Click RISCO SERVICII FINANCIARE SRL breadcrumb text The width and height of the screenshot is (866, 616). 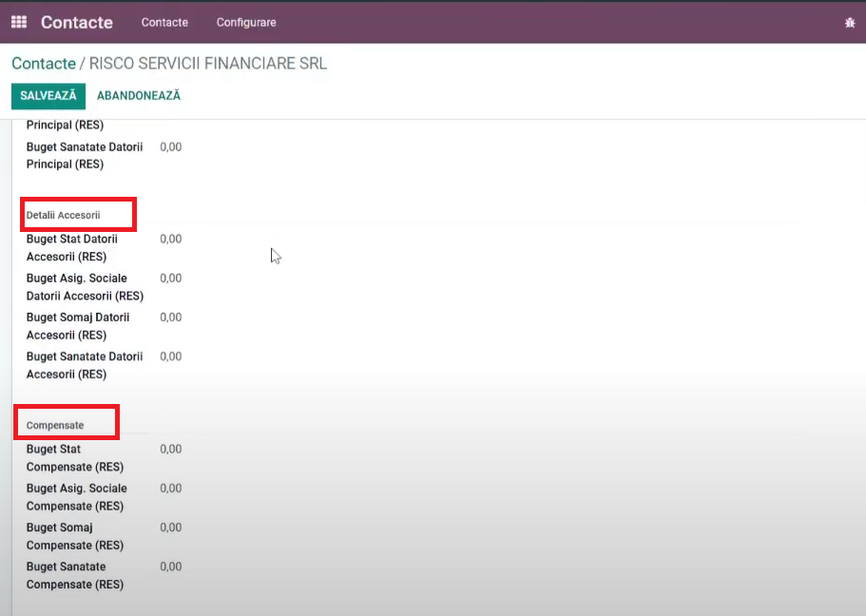point(208,64)
